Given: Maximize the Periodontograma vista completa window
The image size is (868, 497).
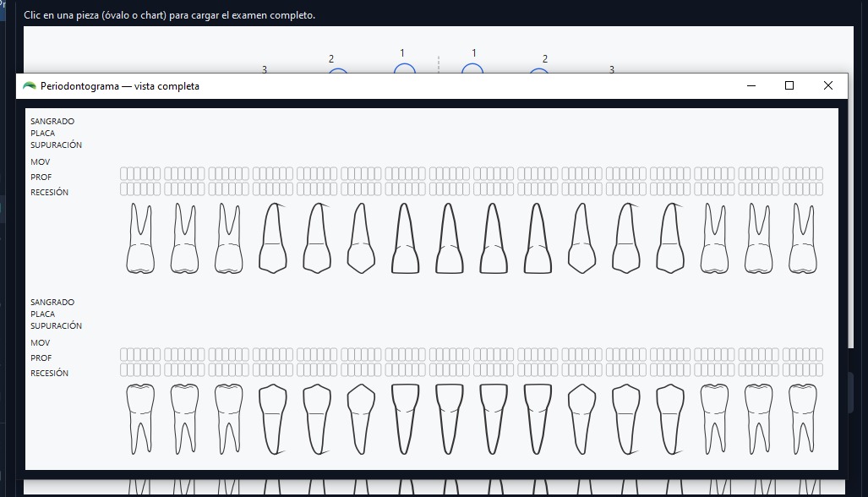Looking at the screenshot, I should click(x=789, y=85).
